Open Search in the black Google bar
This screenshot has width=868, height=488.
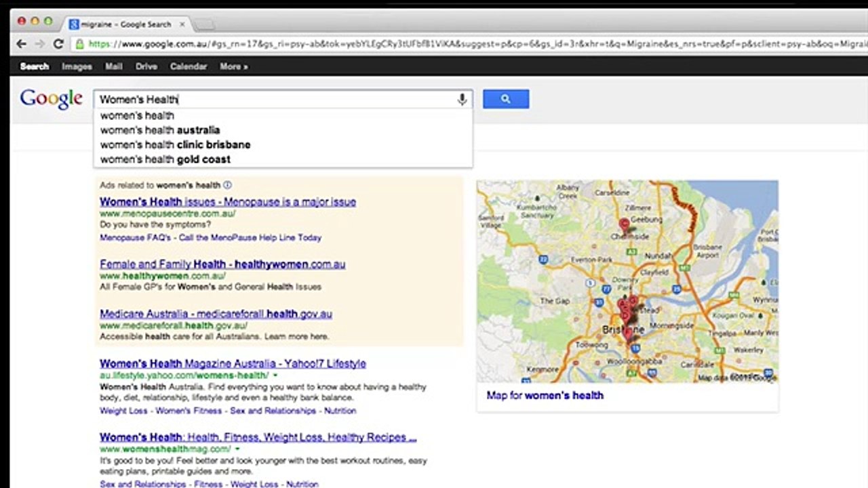[35, 66]
